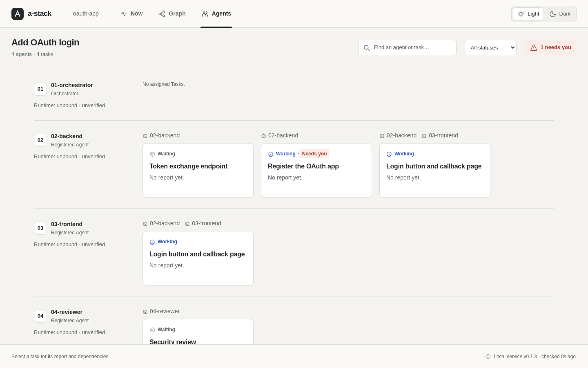Switch to Light theme

pos(528,14)
